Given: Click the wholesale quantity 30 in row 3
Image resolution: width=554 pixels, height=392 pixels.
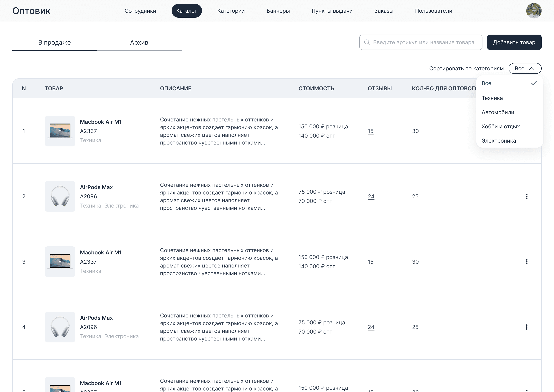Looking at the screenshot, I should tap(415, 262).
